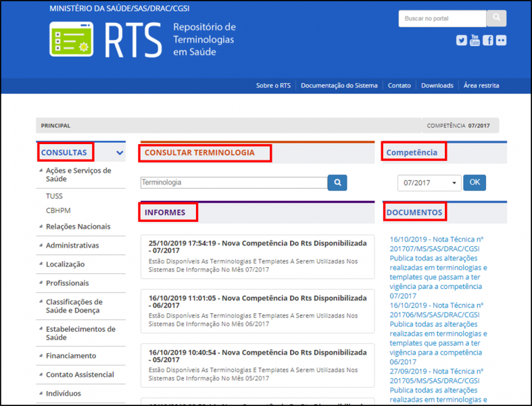Go to the Downloads menu item
The image size is (532, 406).
437,86
